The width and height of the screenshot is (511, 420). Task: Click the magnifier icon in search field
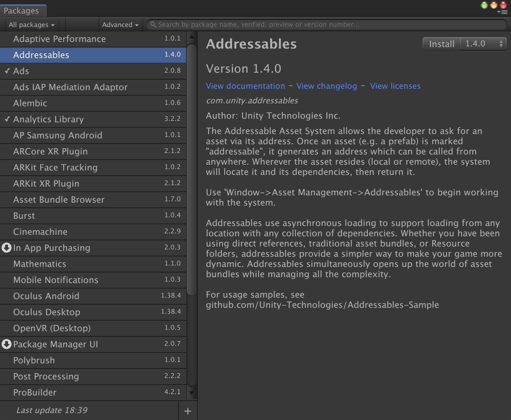(x=153, y=24)
